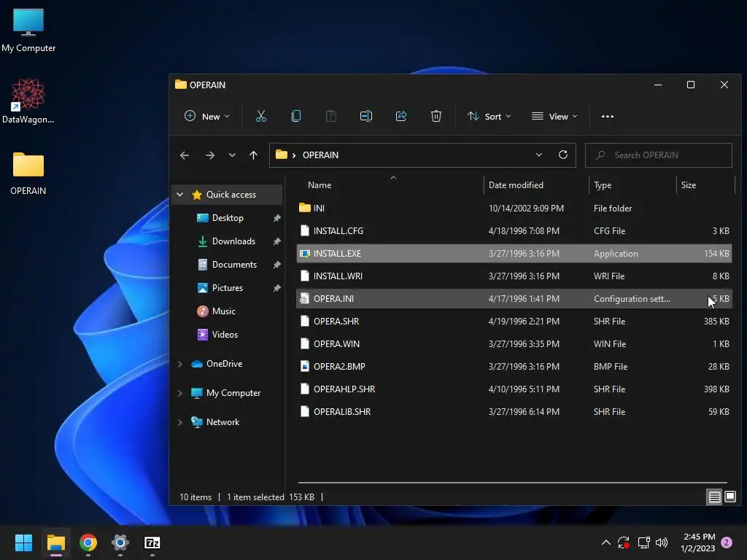Open File Explorer in taskbar

pos(55,542)
